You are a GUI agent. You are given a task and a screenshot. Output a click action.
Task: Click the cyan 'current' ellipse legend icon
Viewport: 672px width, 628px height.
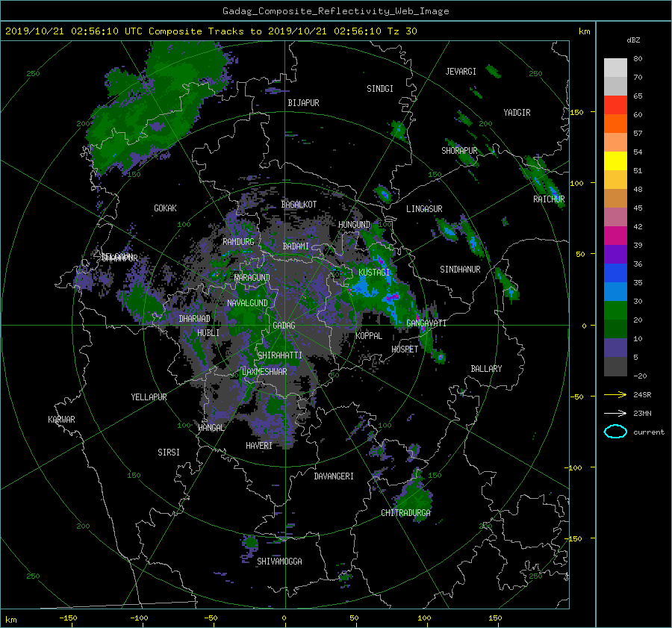click(615, 432)
